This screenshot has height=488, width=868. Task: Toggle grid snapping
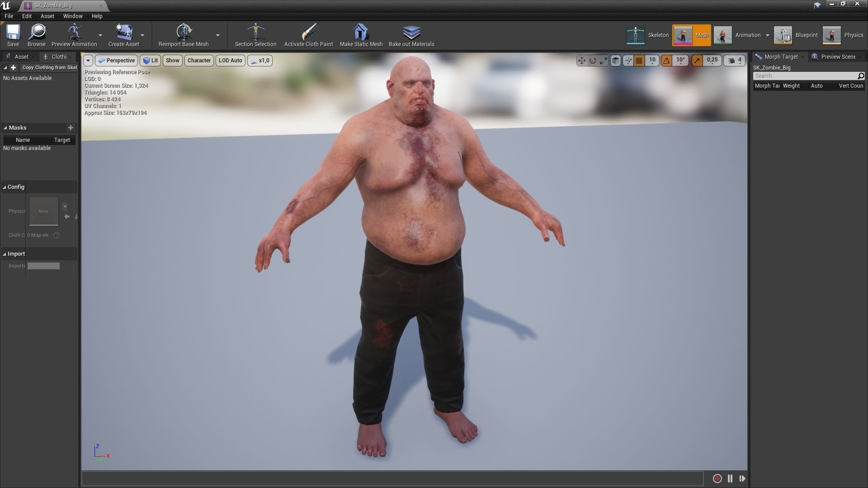tap(639, 61)
